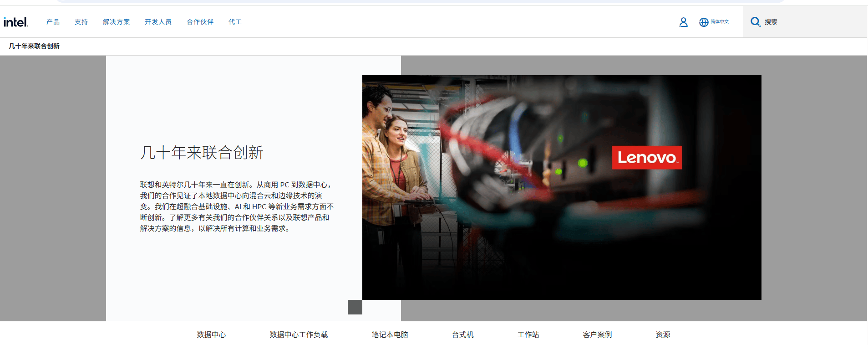
Task: Open the 代工 menu
Action: point(235,22)
